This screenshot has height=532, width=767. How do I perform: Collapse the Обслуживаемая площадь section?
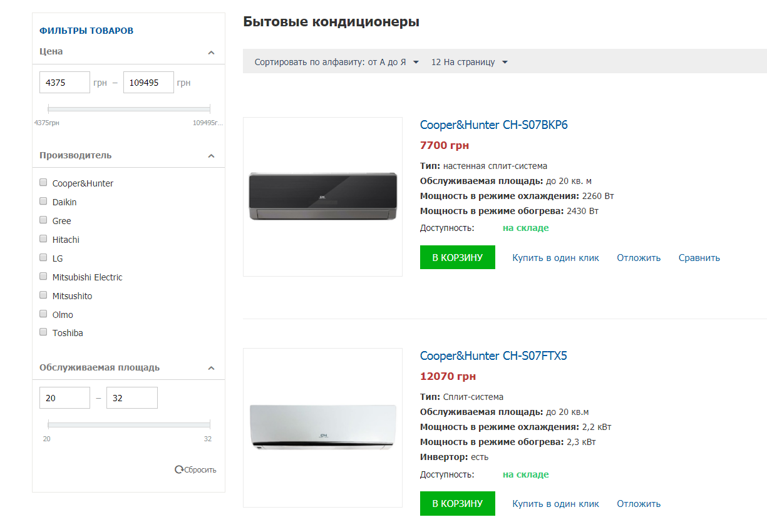coord(211,368)
